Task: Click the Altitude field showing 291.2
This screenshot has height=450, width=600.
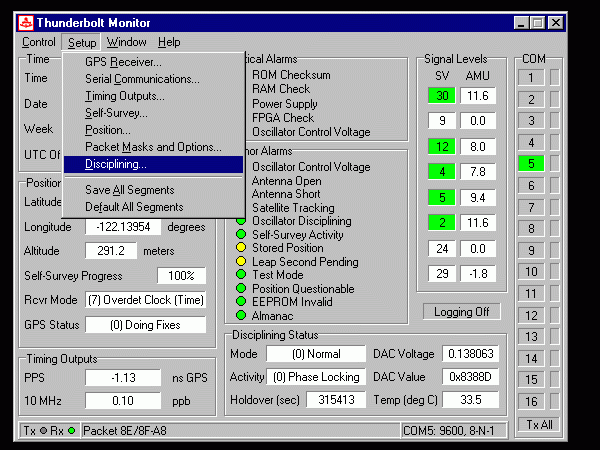Action: click(x=111, y=251)
